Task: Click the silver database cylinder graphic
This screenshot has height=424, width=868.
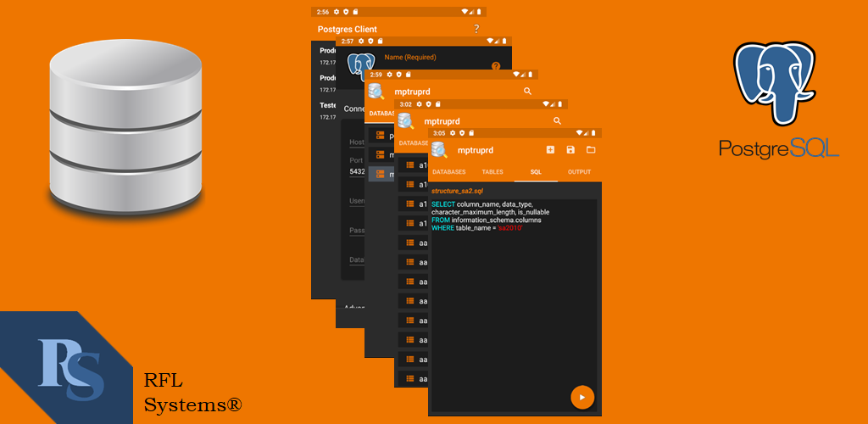Action: [125, 127]
